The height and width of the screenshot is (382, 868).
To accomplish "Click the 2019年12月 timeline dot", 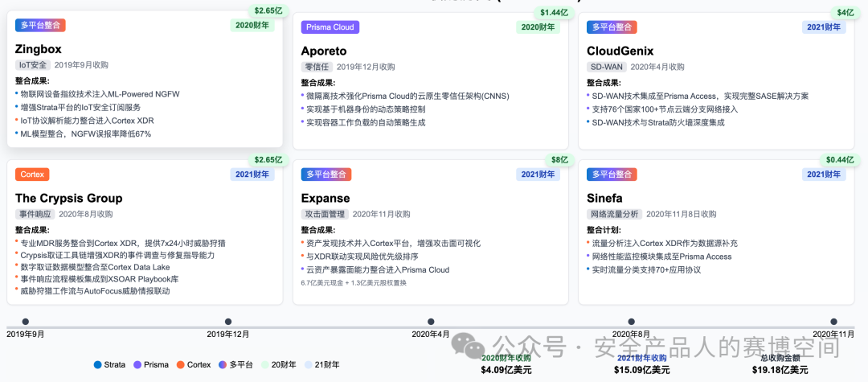I will (228, 322).
